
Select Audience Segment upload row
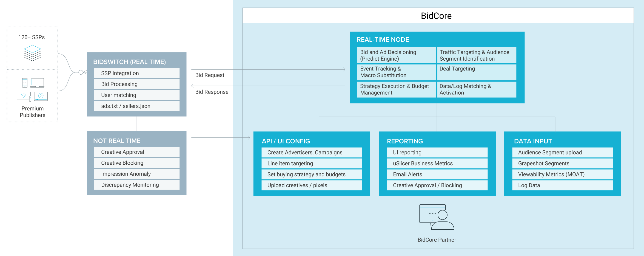pos(563,153)
